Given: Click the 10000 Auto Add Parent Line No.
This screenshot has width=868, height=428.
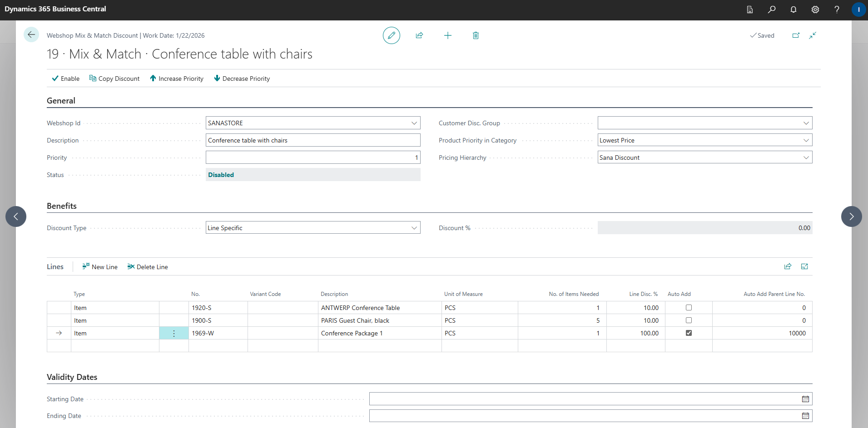Looking at the screenshot, I should click(762, 333).
